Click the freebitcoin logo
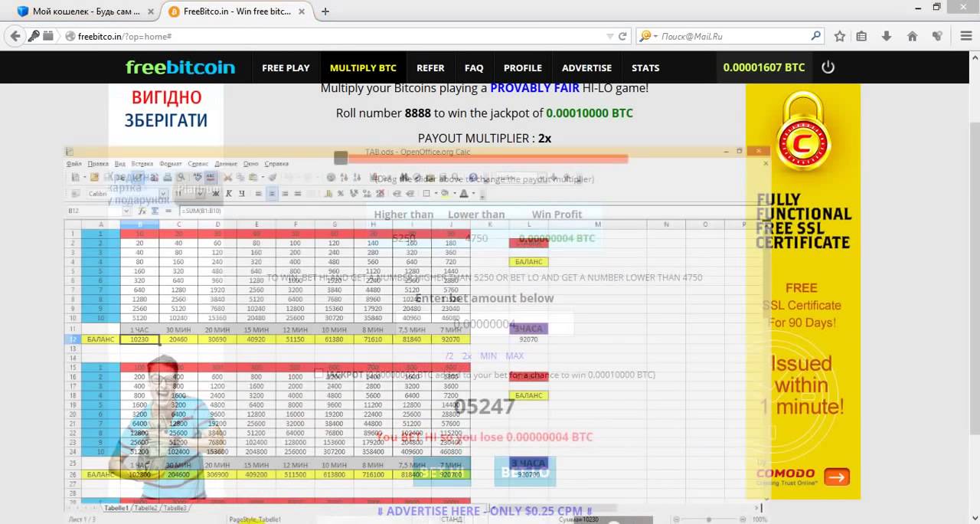The height and width of the screenshot is (524, 980). (181, 67)
